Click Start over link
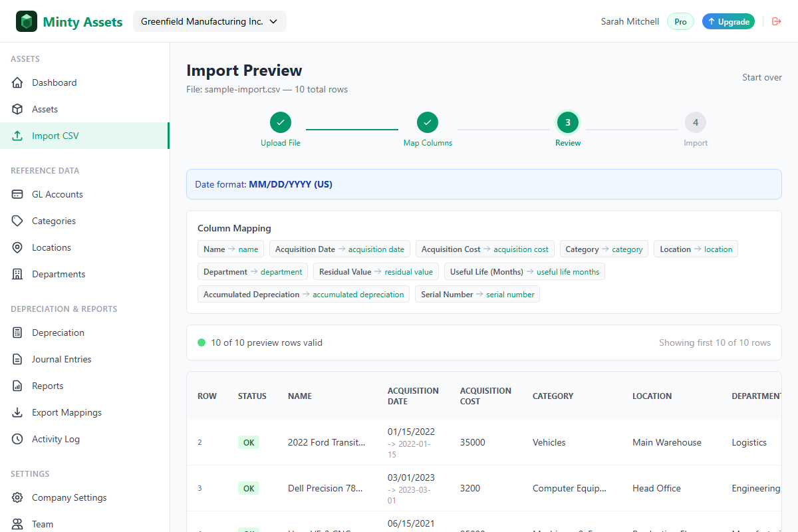The image size is (798, 532). 762,77
